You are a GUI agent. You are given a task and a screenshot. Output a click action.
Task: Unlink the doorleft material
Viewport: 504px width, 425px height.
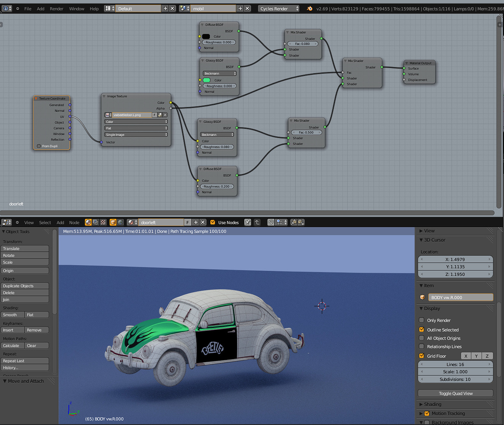tap(203, 222)
